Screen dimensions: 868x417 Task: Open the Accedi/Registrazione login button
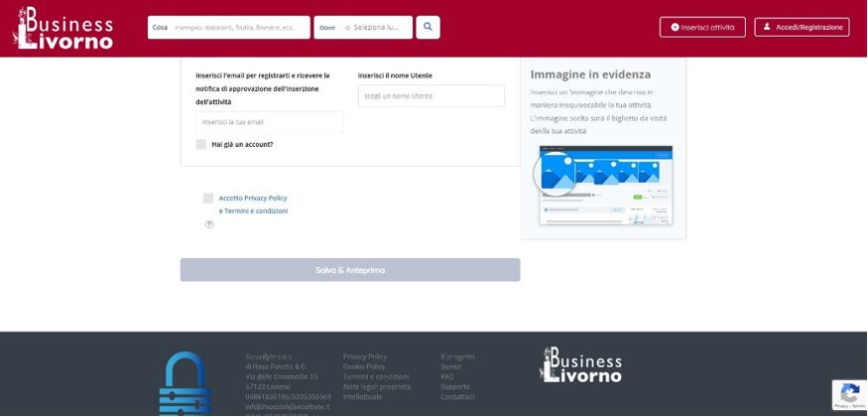(x=802, y=28)
